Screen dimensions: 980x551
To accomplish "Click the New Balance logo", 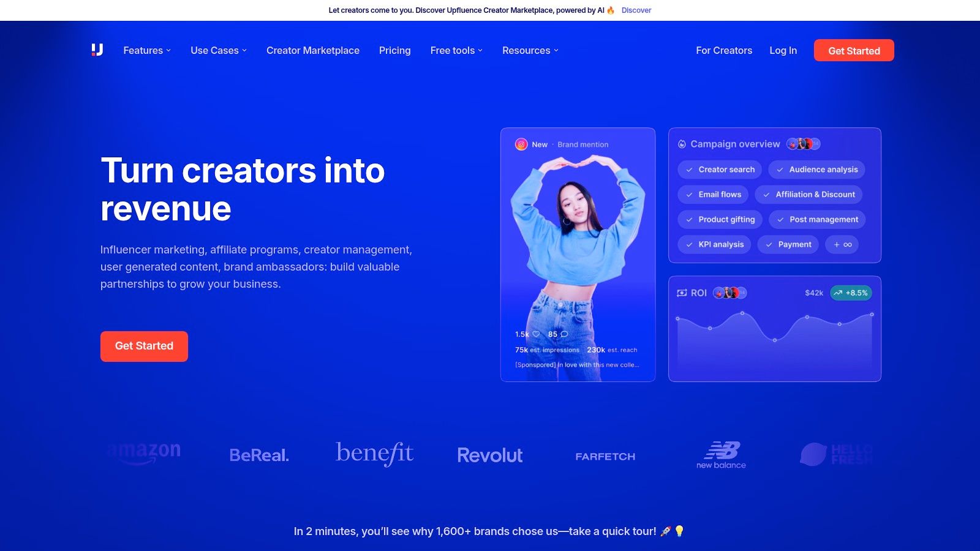I will pyautogui.click(x=721, y=455).
